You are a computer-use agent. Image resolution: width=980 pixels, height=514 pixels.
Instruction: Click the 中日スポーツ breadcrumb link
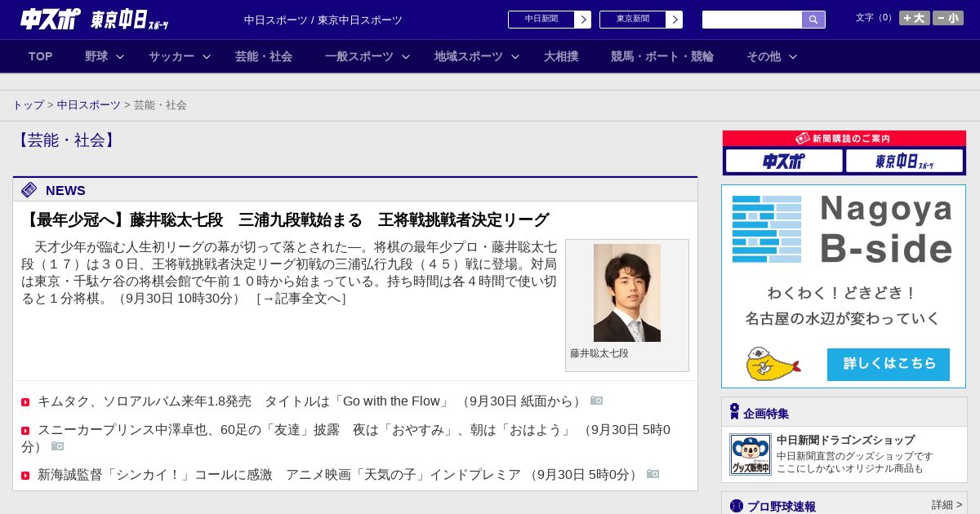pyautogui.click(x=89, y=105)
